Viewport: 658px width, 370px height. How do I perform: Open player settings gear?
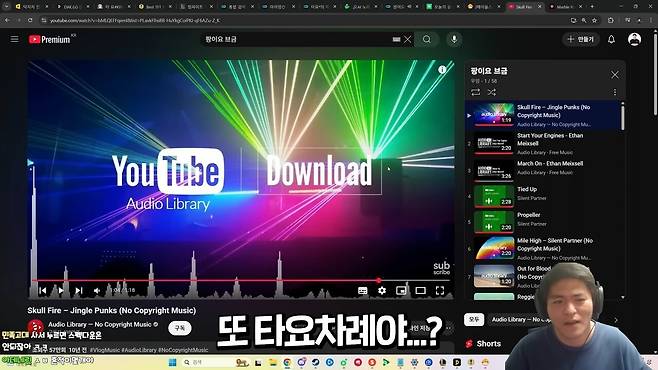(382, 290)
